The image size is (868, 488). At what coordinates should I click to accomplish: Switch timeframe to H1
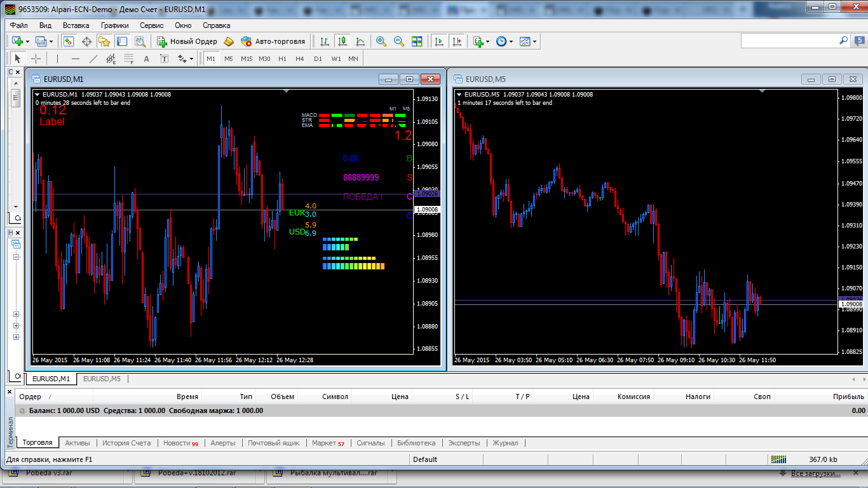coord(282,58)
